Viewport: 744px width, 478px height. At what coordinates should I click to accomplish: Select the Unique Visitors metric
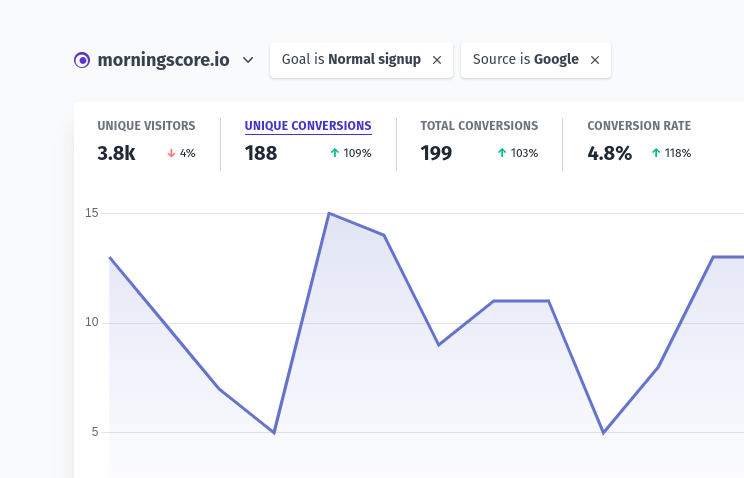coord(146,126)
